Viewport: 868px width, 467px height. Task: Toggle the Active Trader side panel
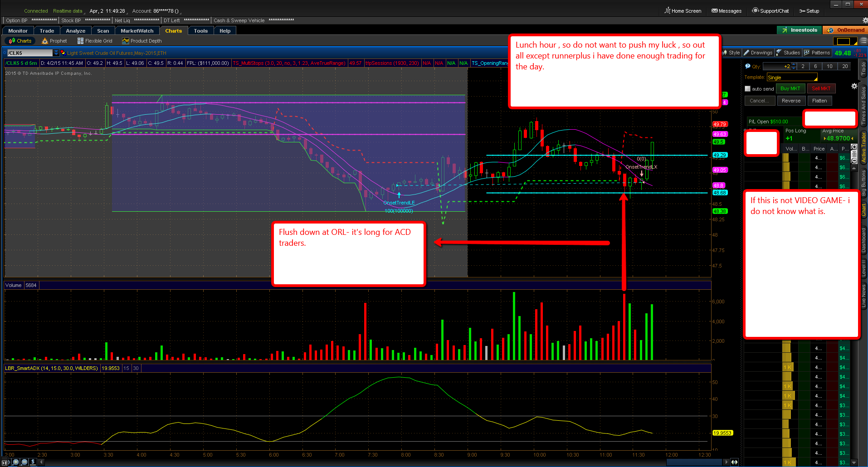tap(863, 147)
